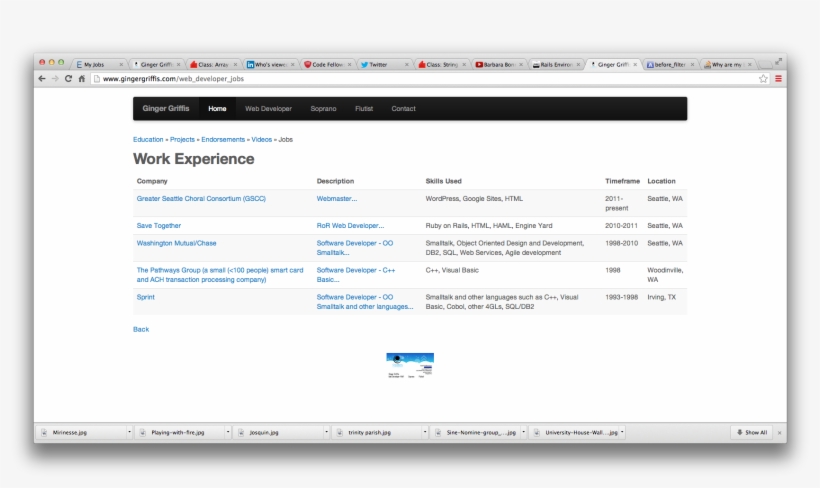Close the Why are my tab
Screen dimensions: 820x488
[x=749, y=64]
